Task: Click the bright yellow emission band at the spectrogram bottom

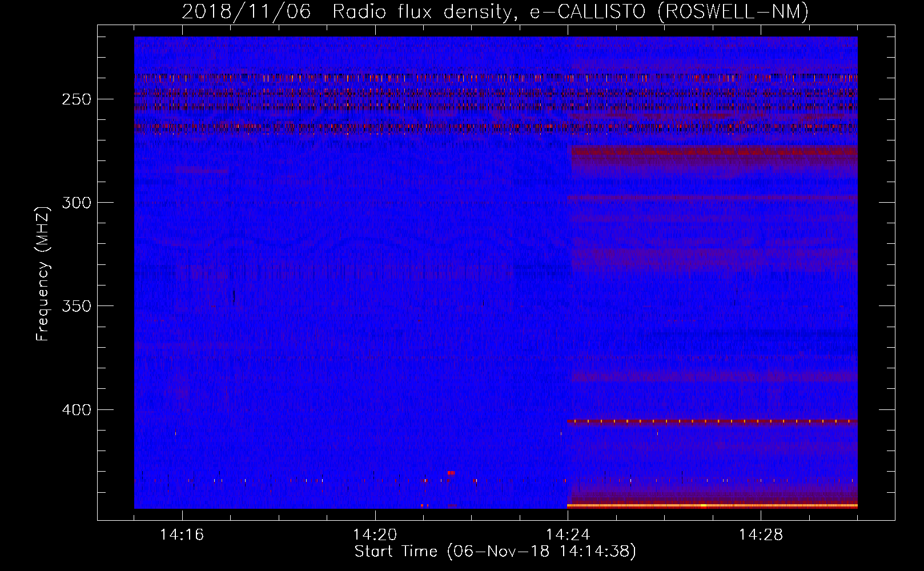Action: (x=712, y=505)
